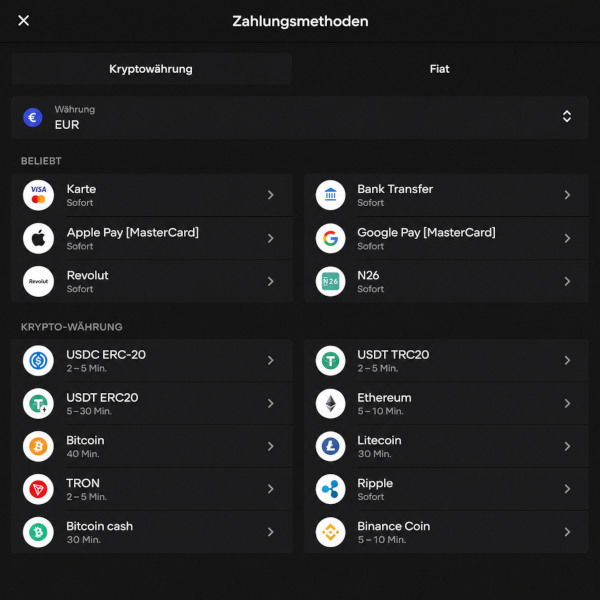Choose the Binance Coin yellow icon
Viewport: 600px width, 600px height.
[x=331, y=532]
